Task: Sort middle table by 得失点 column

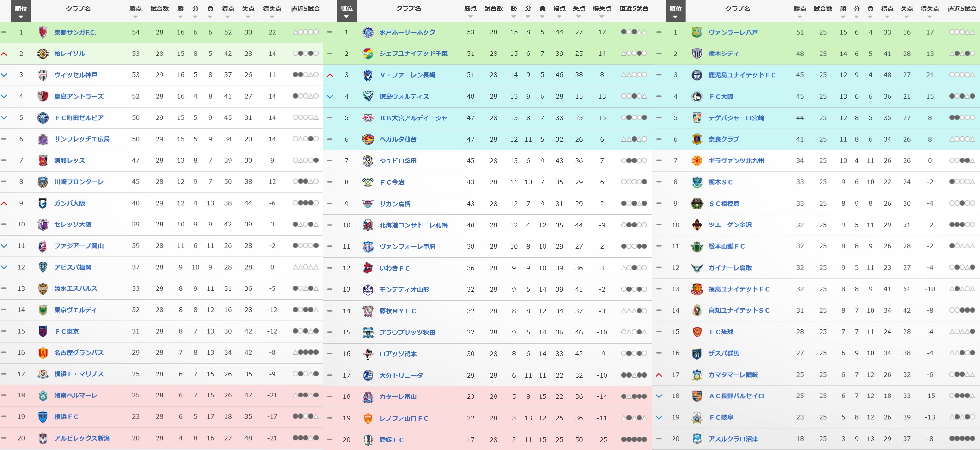Action: point(602,11)
